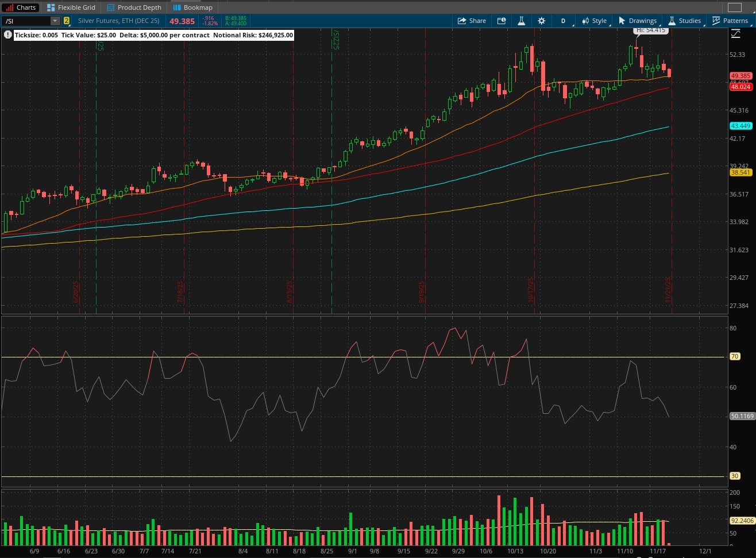
Task: Open the symbol dropdown arrow next to /SI
Action: point(55,21)
